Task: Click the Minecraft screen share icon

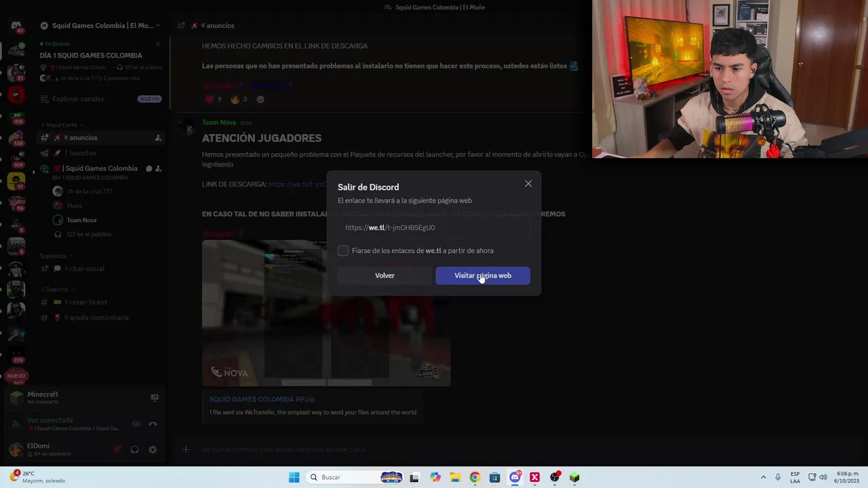Action: point(155,398)
